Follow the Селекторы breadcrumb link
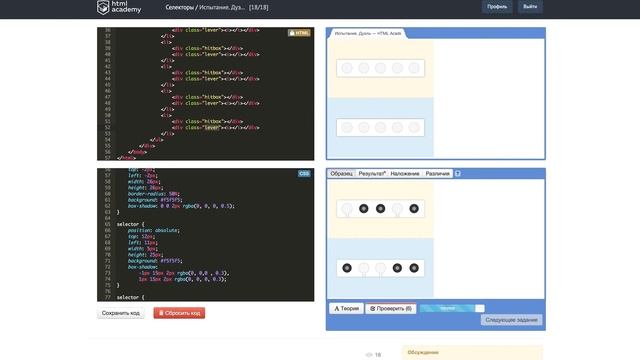The height and width of the screenshot is (360, 640). point(180,7)
